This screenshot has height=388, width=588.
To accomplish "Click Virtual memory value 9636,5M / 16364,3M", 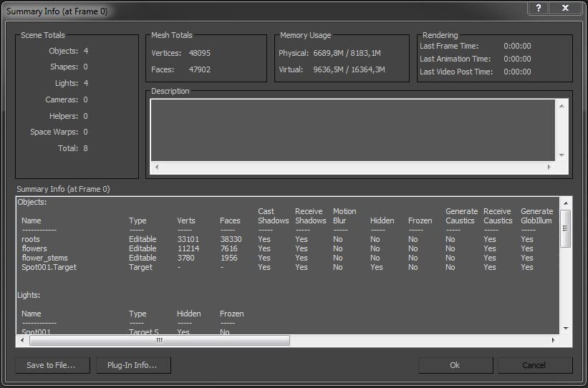I will click(x=349, y=69).
